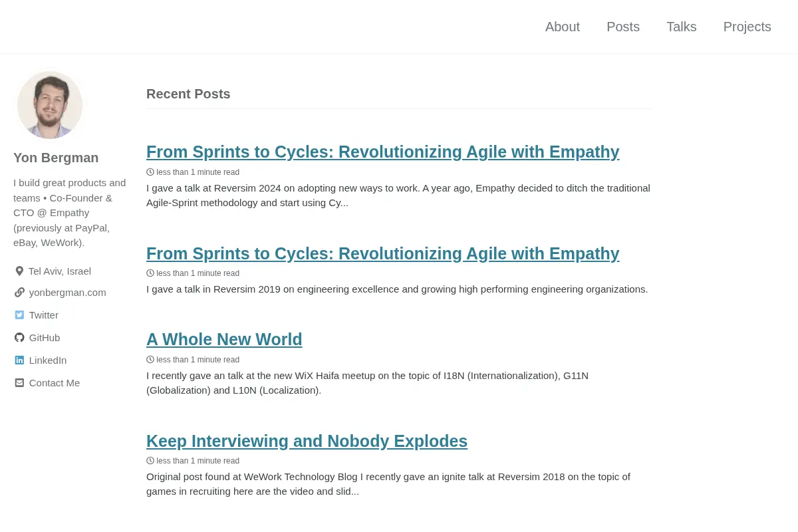Click the envelope icon beside Contact Me
This screenshot has width=798, height=532.
[x=19, y=383]
